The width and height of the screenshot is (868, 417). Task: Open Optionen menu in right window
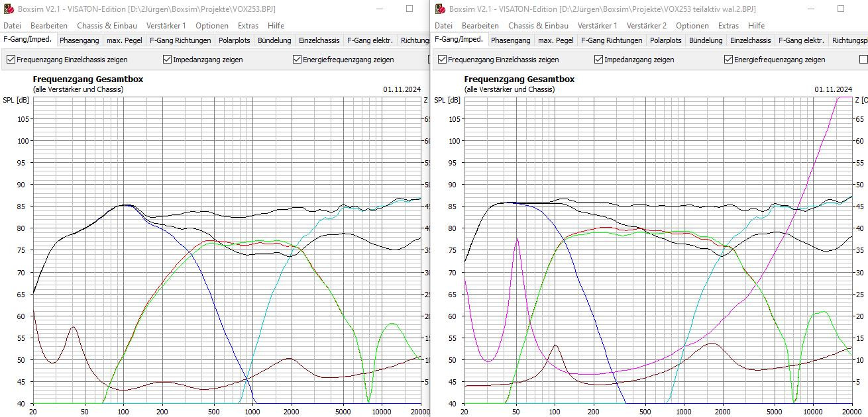pyautogui.click(x=692, y=26)
